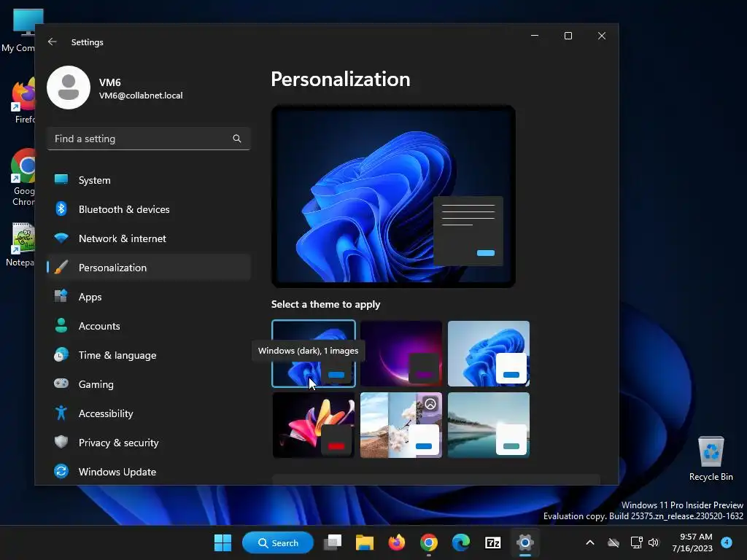Open Time & language settings
The image size is (747, 560).
149,355
